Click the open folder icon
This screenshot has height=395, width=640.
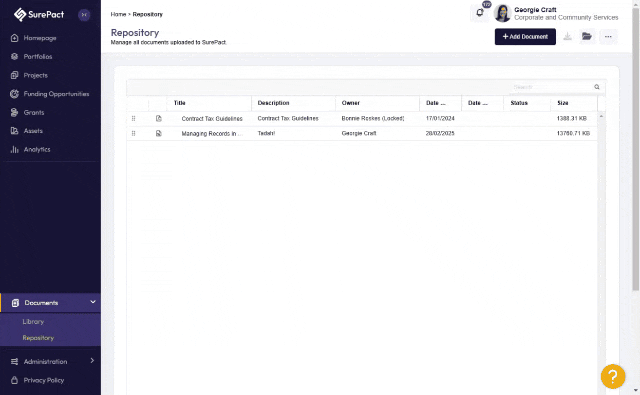click(x=587, y=36)
